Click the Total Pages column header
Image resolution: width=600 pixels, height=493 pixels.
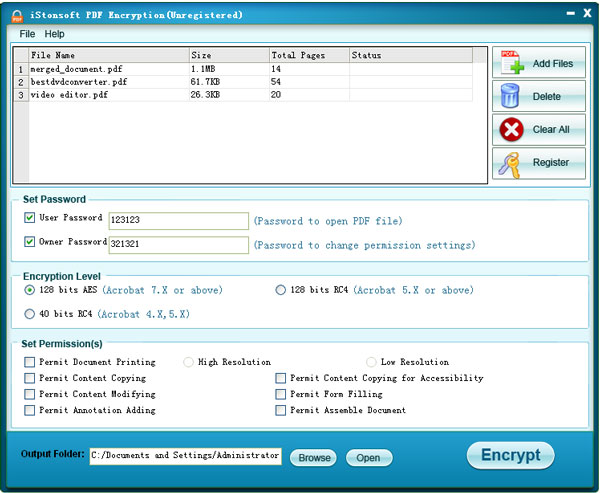[x=309, y=55]
